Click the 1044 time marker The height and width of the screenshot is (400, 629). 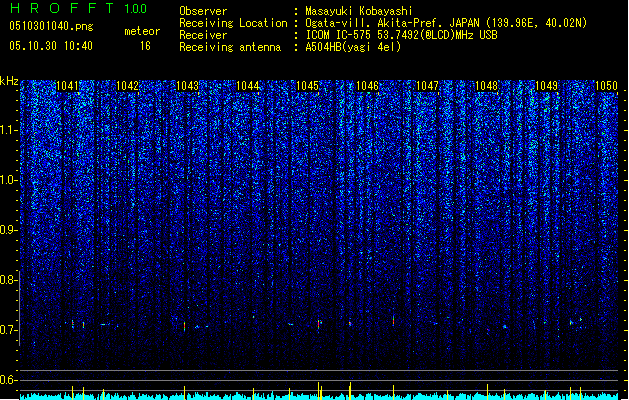pos(248,86)
